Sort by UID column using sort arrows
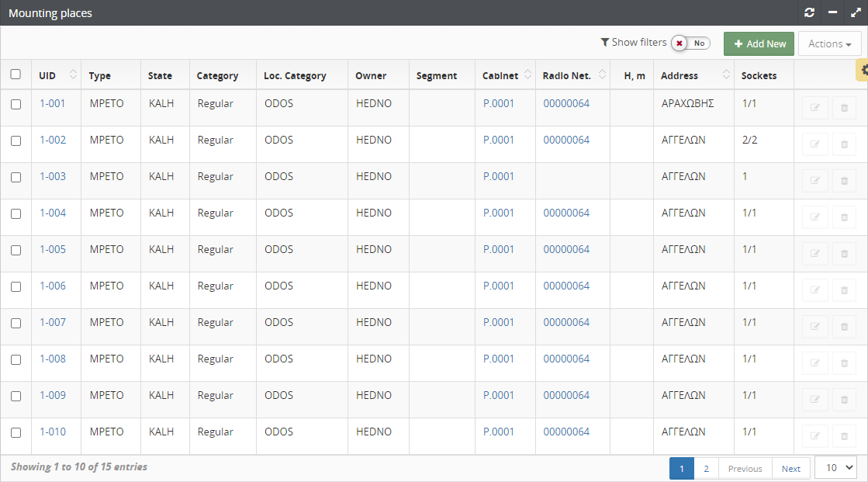Viewport: 868px width, 482px height. 74,75
